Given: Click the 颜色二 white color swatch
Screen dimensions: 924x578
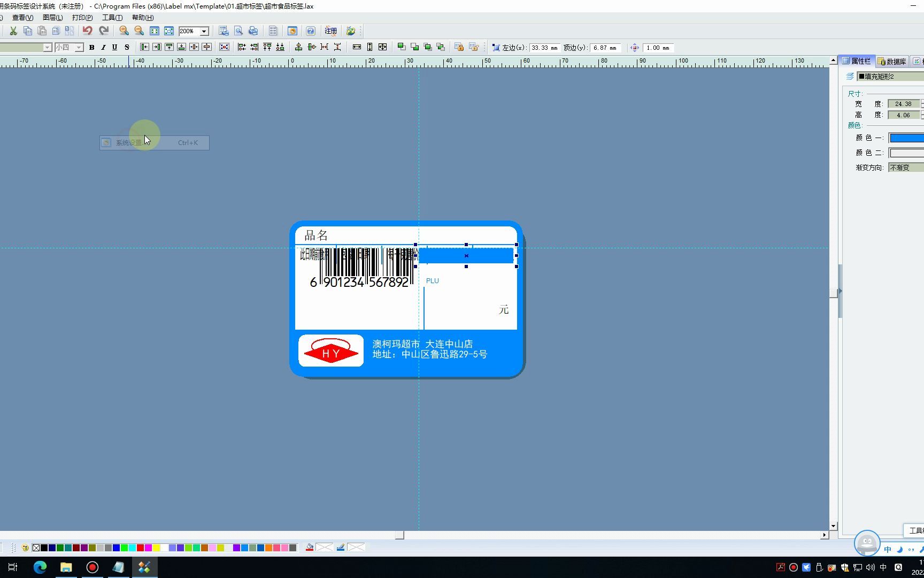Looking at the screenshot, I should click(906, 153).
